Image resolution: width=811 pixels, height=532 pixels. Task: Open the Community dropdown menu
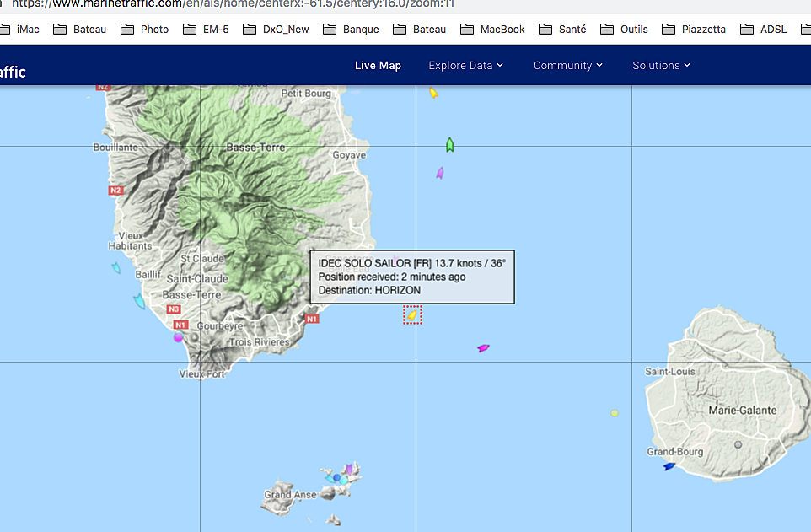click(x=568, y=65)
